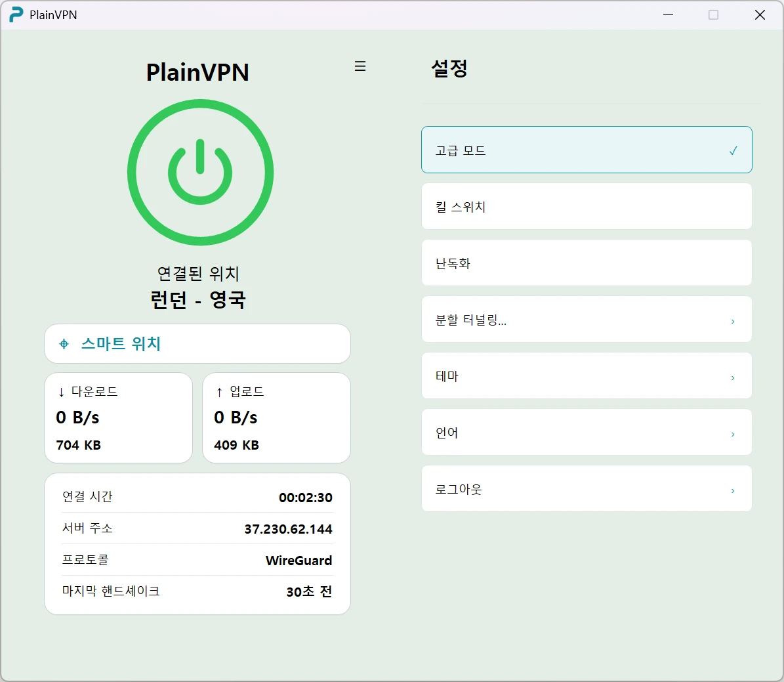Viewport: 784px width, 682px height.
Task: Minimize the PlainVPN window
Action: (x=668, y=15)
